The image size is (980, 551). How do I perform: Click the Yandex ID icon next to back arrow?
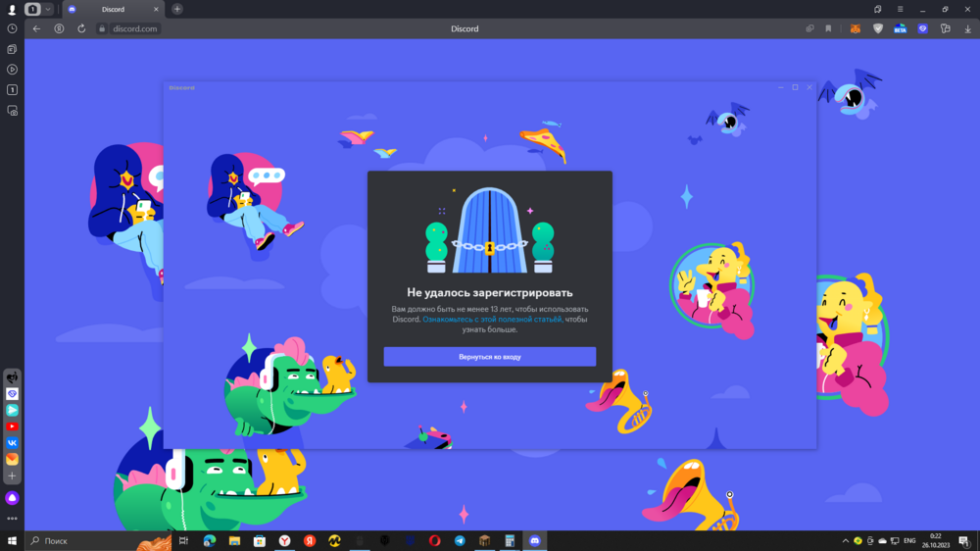pyautogui.click(x=59, y=28)
